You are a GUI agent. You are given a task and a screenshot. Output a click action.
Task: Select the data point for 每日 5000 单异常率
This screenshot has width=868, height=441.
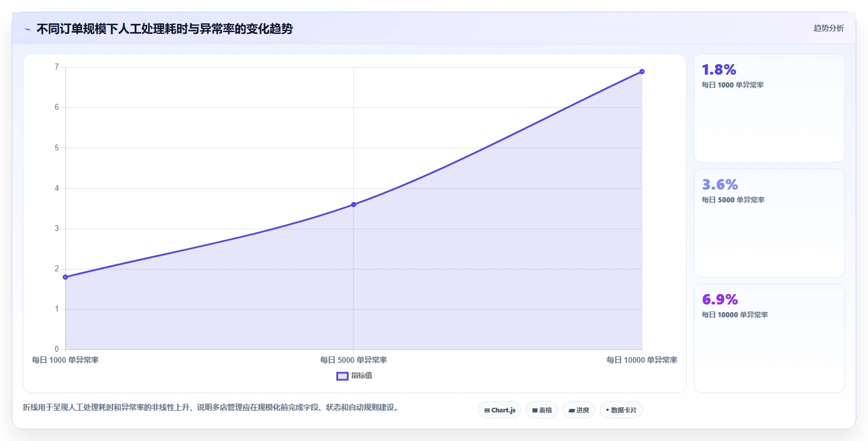coord(353,204)
